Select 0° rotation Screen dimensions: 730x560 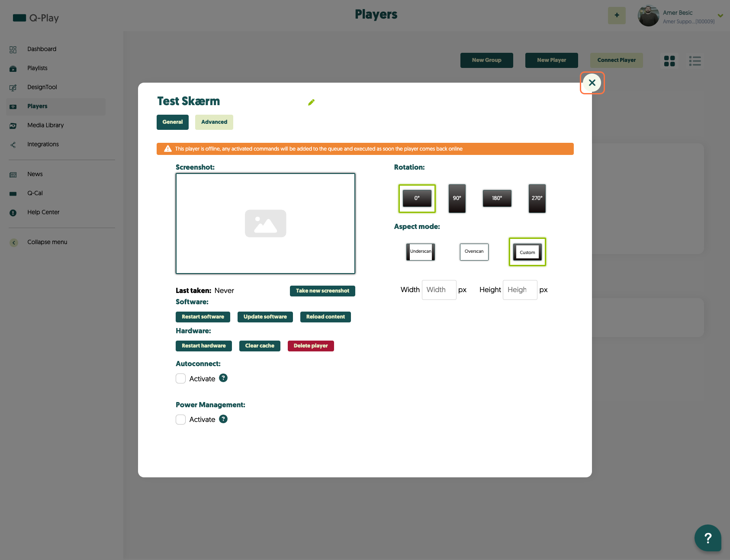click(417, 199)
